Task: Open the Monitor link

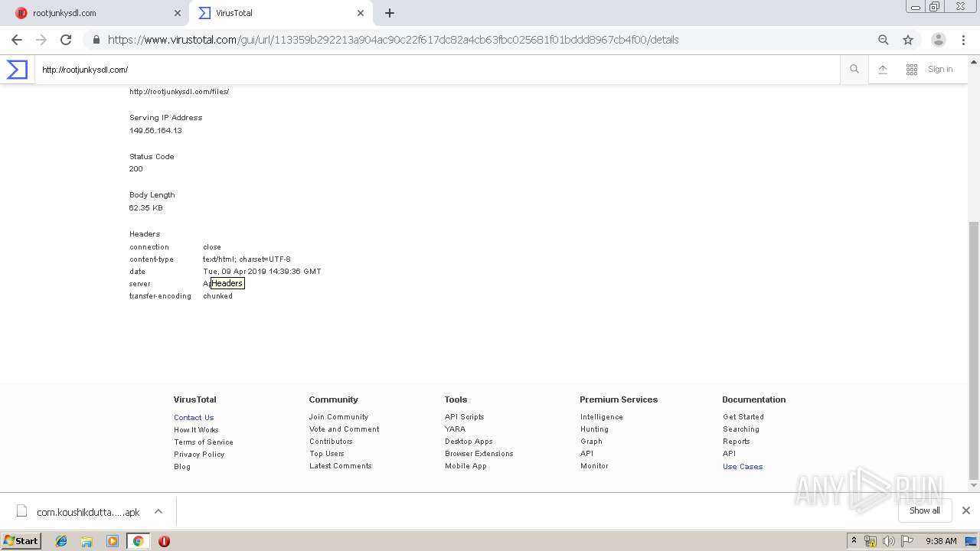Action: coord(594,466)
